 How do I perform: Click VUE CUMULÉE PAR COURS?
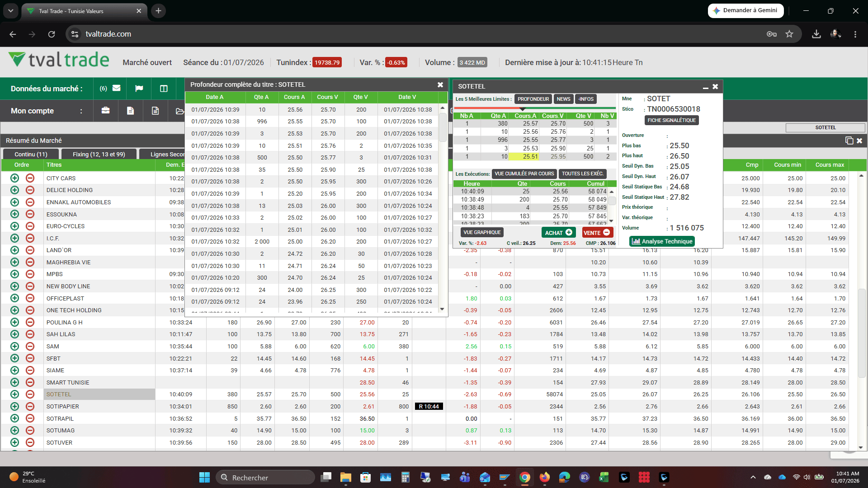point(524,174)
